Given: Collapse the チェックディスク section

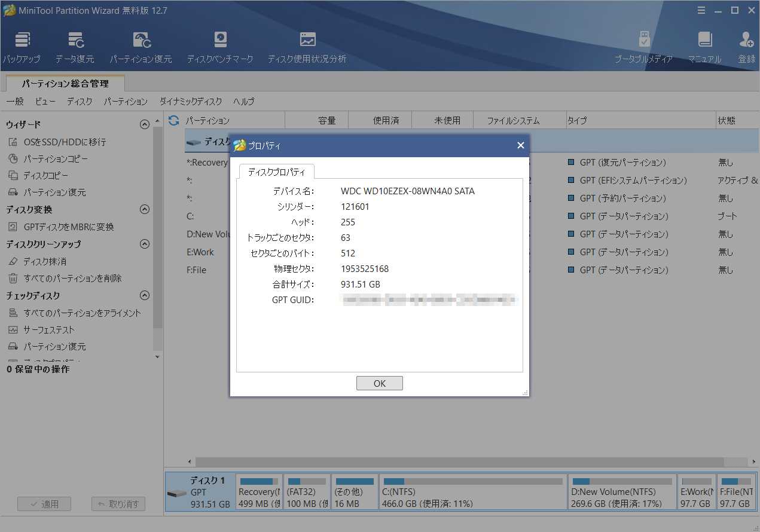Looking at the screenshot, I should pyautogui.click(x=144, y=295).
